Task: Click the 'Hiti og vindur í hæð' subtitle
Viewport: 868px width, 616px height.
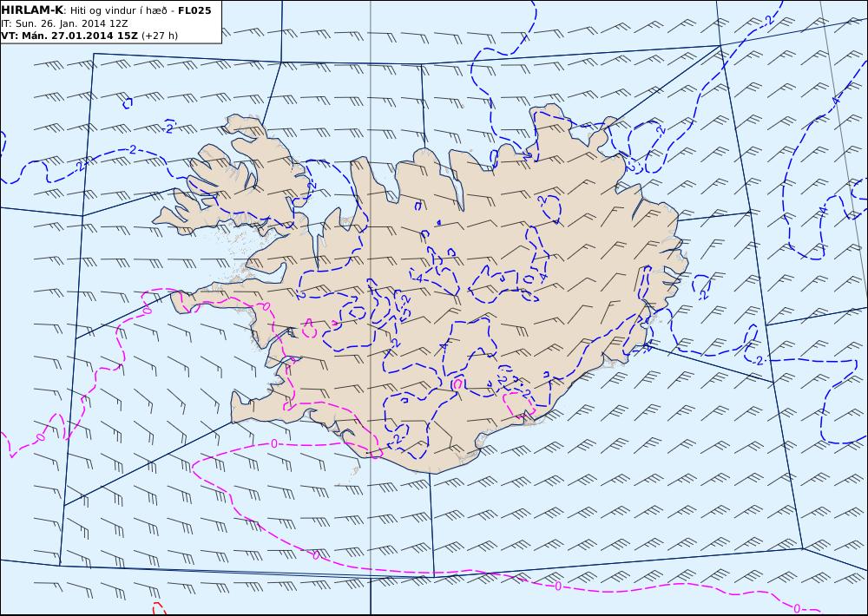Action: coord(118,10)
